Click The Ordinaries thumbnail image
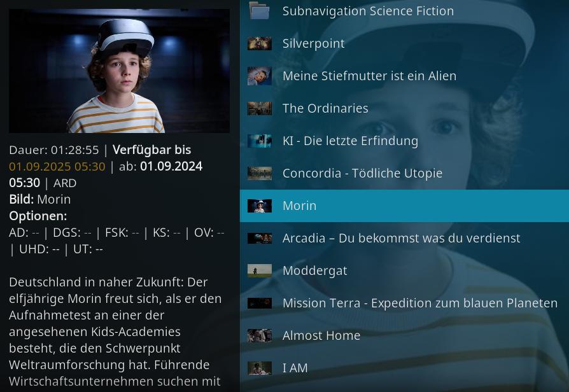 pyautogui.click(x=260, y=109)
